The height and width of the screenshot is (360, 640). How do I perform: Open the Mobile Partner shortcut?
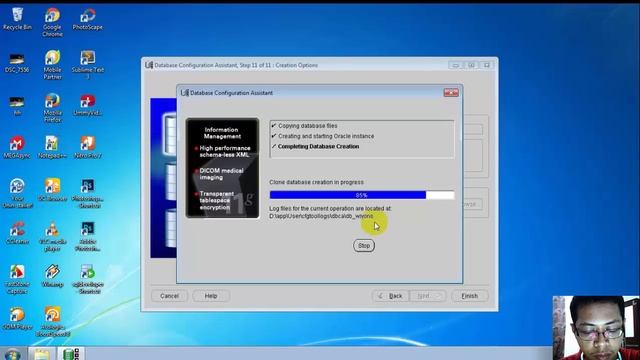tap(52, 65)
